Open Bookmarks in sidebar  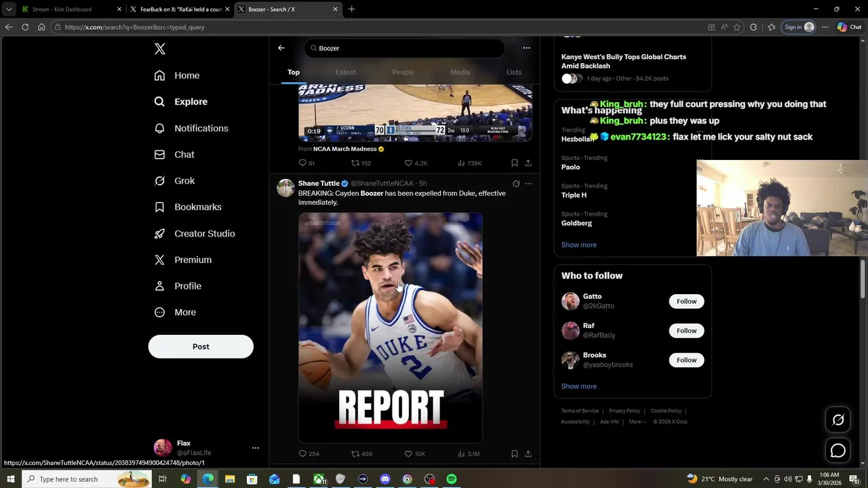[x=188, y=207]
